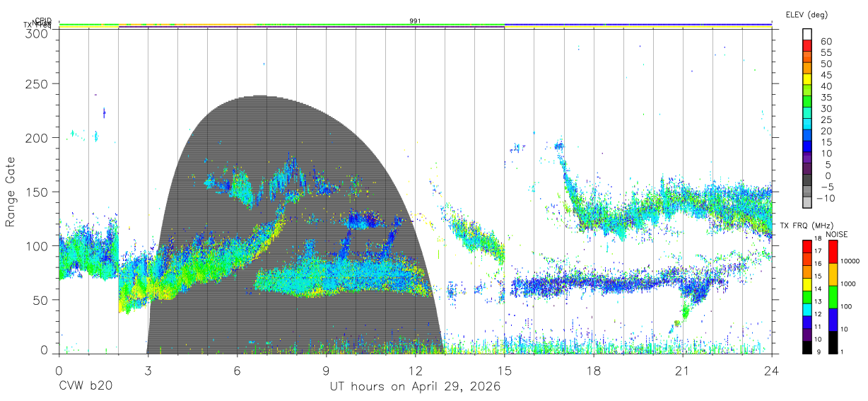Click the NOISE scale label '10000'
Image resolution: width=868 pixels, height=401 pixels.
tap(852, 262)
